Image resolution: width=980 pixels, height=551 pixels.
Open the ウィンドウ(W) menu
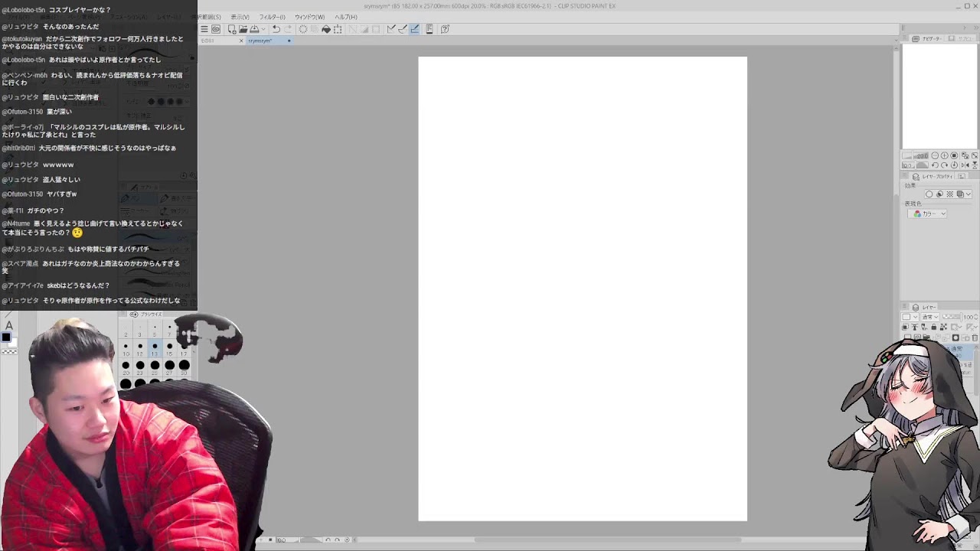[x=310, y=17]
